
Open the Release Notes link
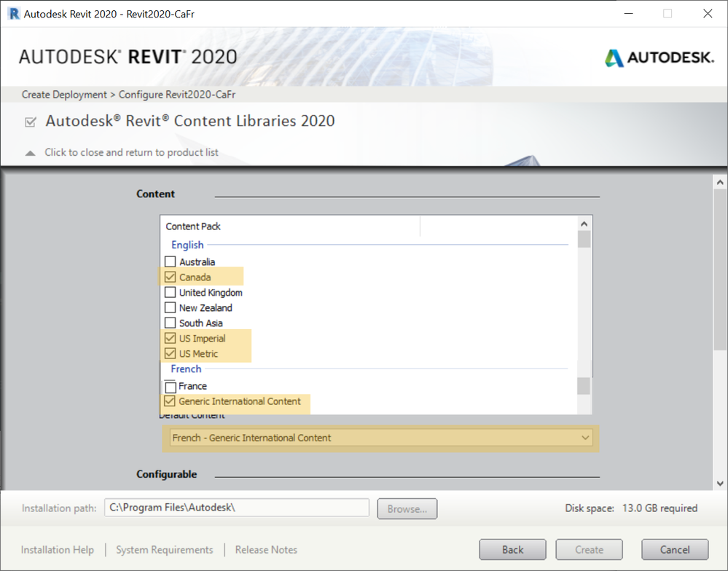[266, 550]
